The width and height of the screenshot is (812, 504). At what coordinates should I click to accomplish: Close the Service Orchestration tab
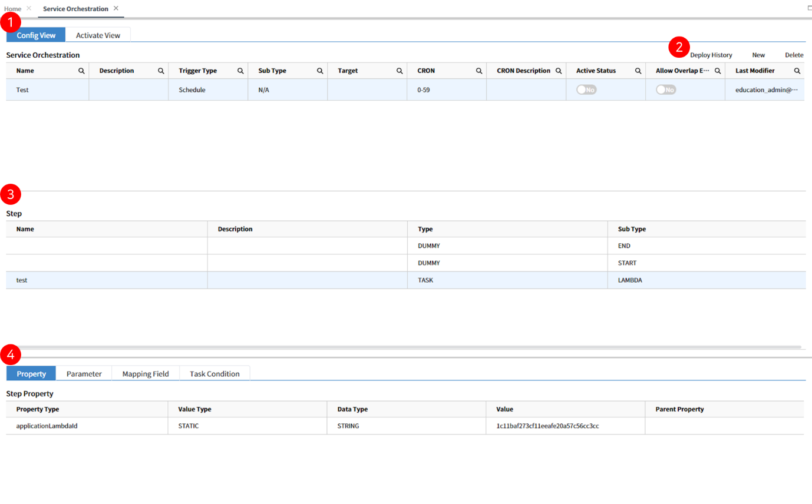point(116,8)
